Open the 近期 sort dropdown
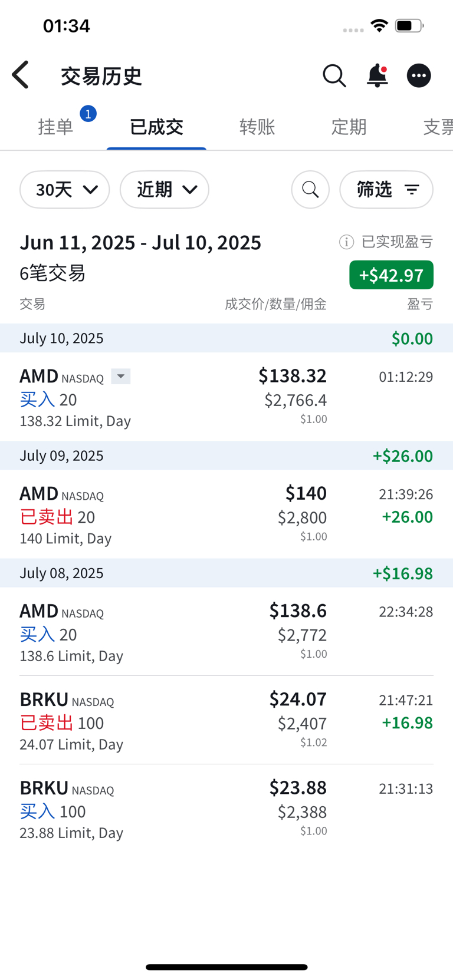The height and width of the screenshot is (980, 453). tap(165, 190)
